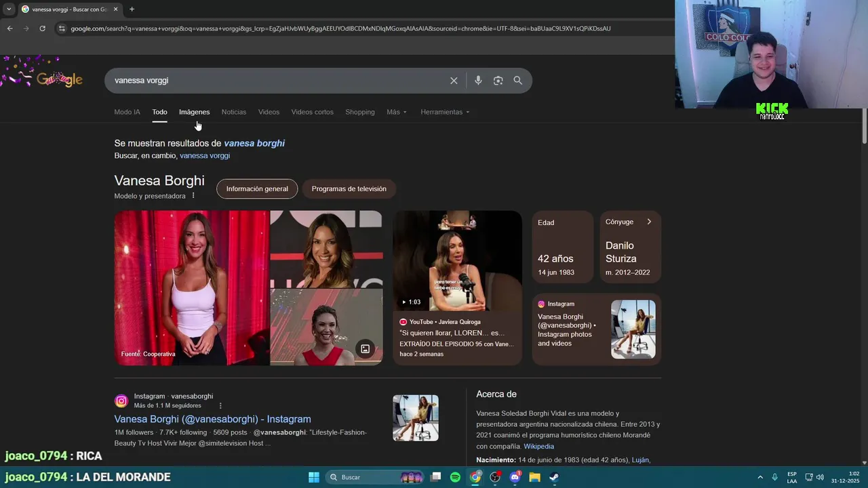The width and height of the screenshot is (868, 488).
Task: Clear the search box with the X icon
Action: click(x=454, y=81)
